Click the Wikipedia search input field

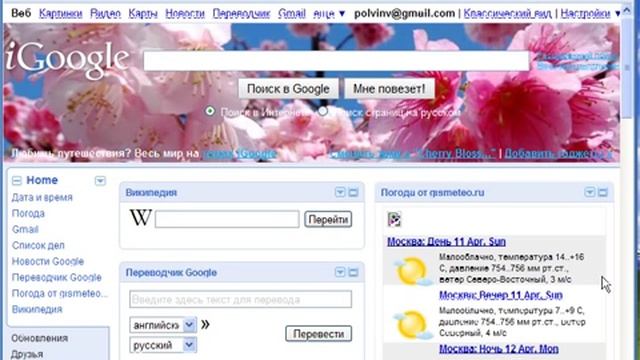pos(227,219)
